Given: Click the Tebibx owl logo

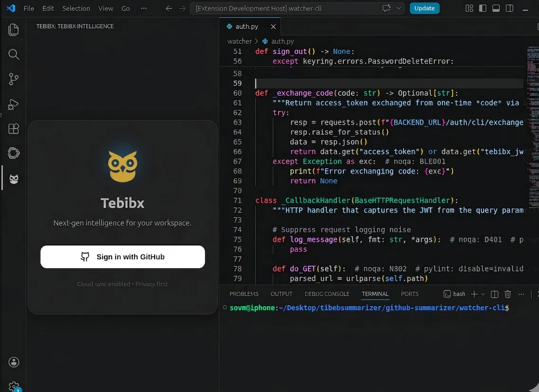Looking at the screenshot, I should click(123, 166).
